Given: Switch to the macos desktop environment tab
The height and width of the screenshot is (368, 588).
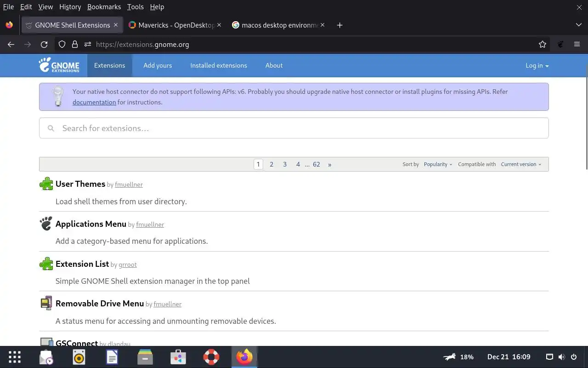Looking at the screenshot, I should click(x=278, y=25).
